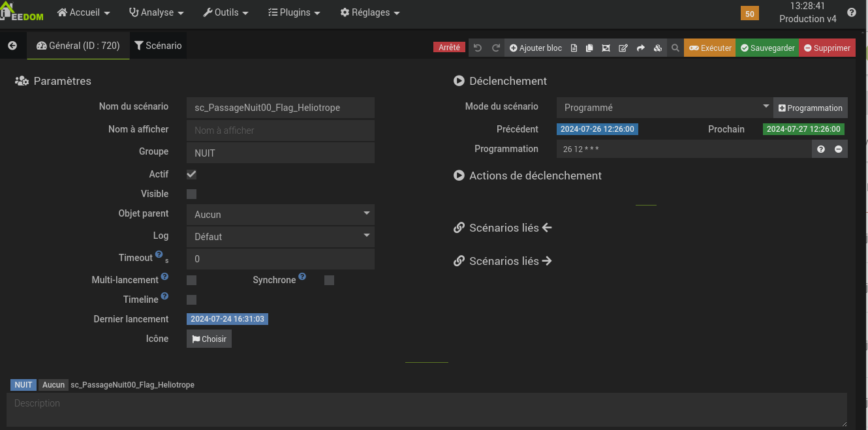
Task: Tick the Multi-lancement checkbox
Action: [192, 280]
